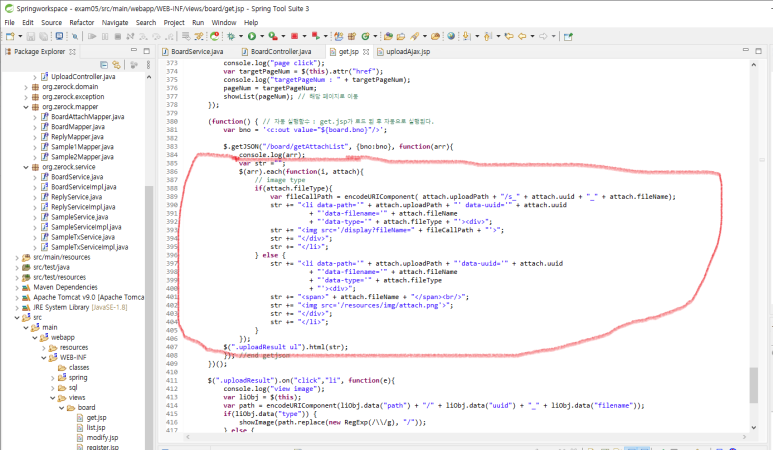The width and height of the screenshot is (773, 450).
Task: Select modify.jsp under the board folder
Action: pos(102,438)
